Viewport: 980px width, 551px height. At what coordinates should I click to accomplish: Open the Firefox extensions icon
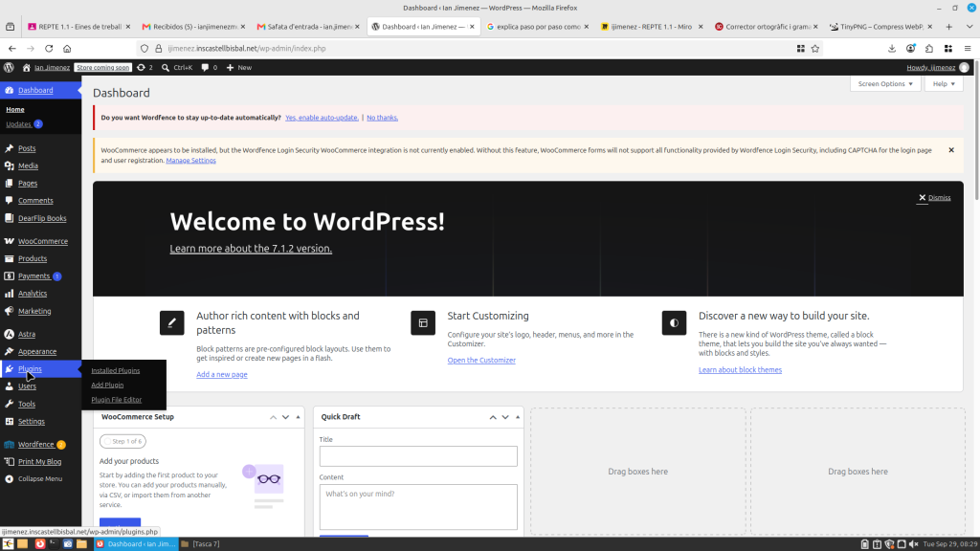pos(929,48)
